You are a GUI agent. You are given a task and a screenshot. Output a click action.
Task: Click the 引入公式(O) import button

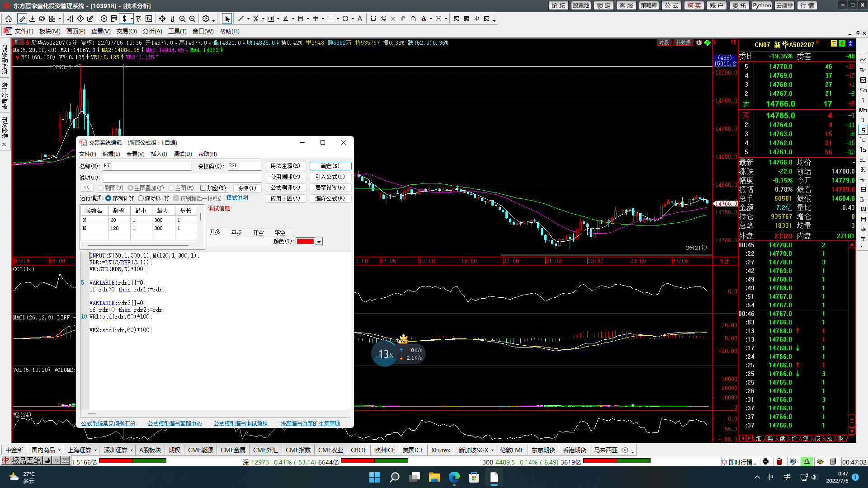(x=330, y=177)
